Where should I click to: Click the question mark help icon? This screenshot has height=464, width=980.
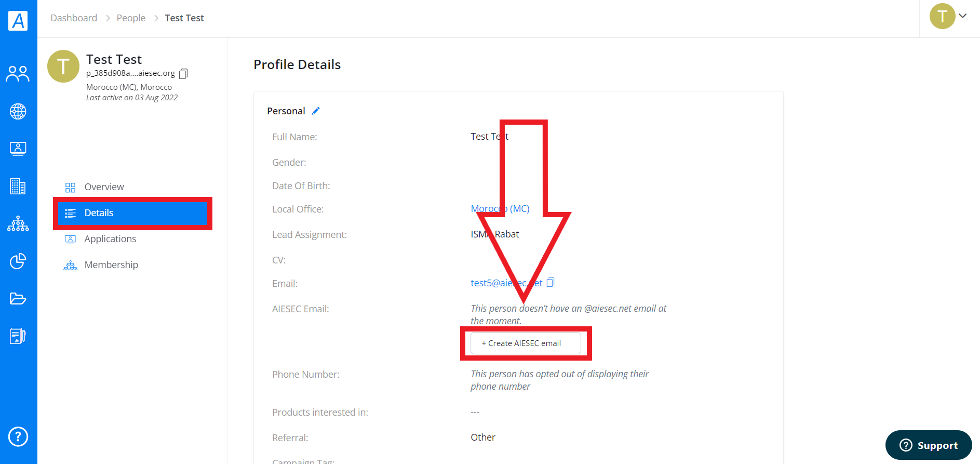click(x=18, y=436)
